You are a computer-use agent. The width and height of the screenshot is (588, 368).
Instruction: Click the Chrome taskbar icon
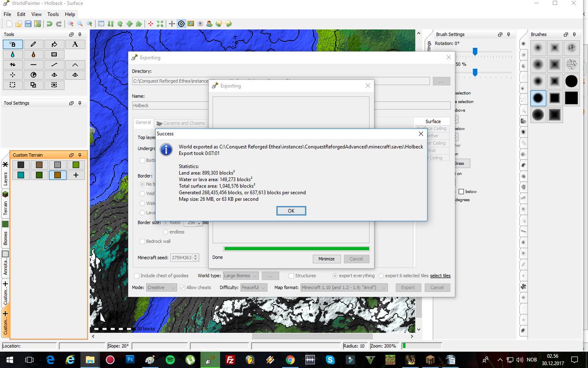pyautogui.click(x=290, y=360)
